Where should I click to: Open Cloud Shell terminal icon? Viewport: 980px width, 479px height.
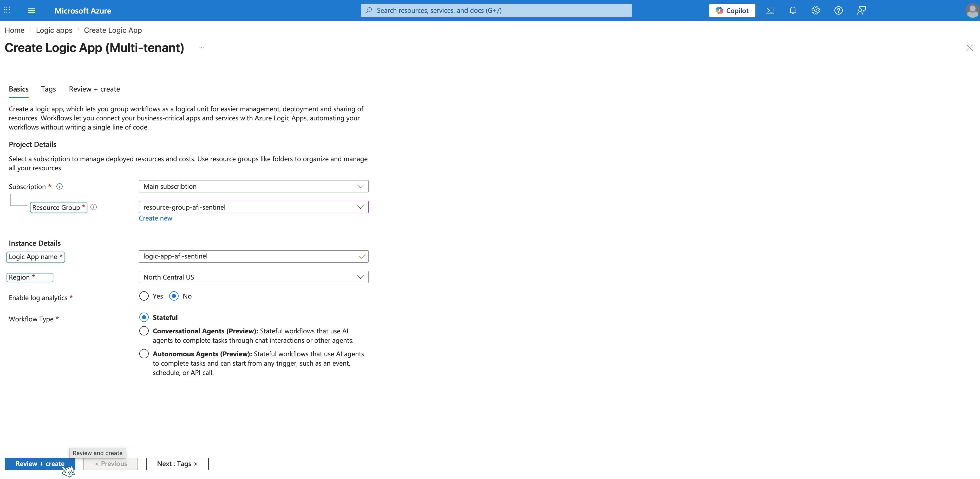point(770,10)
